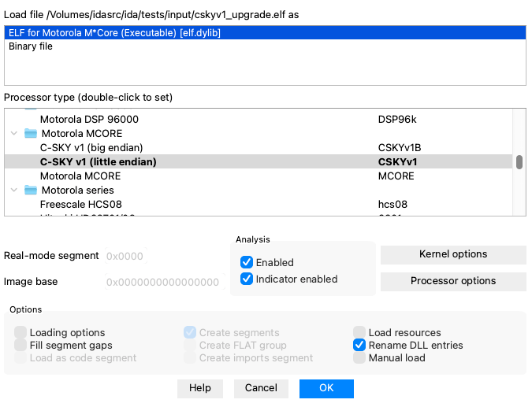This screenshot has width=532, height=407.
Task: Select ELF for Motorola M*Core loader entry
Action: 265,33
